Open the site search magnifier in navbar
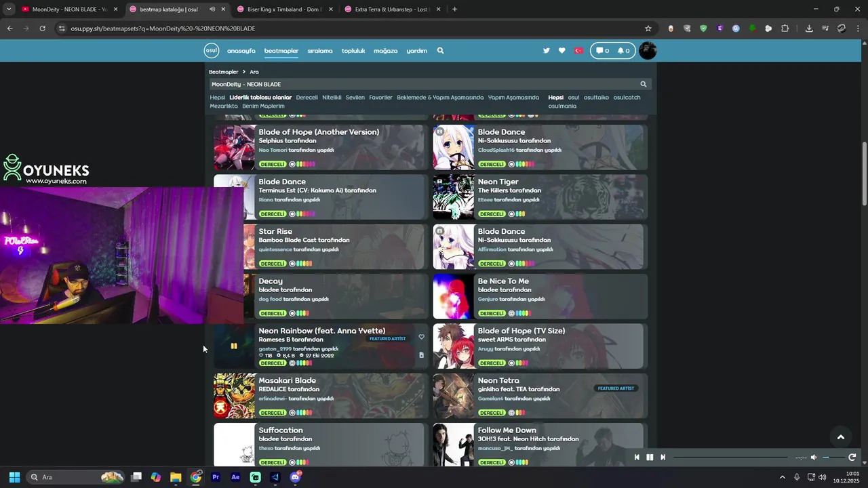This screenshot has height=488, width=868. point(440,51)
